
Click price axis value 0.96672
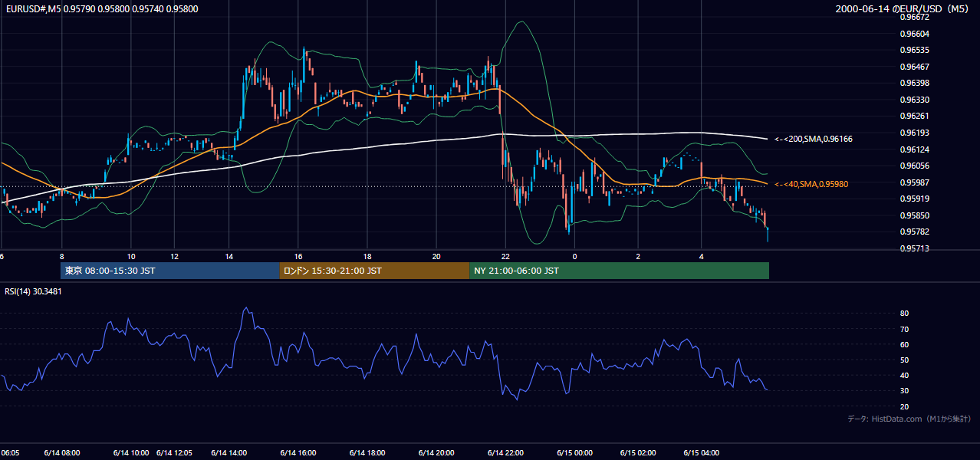914,17
